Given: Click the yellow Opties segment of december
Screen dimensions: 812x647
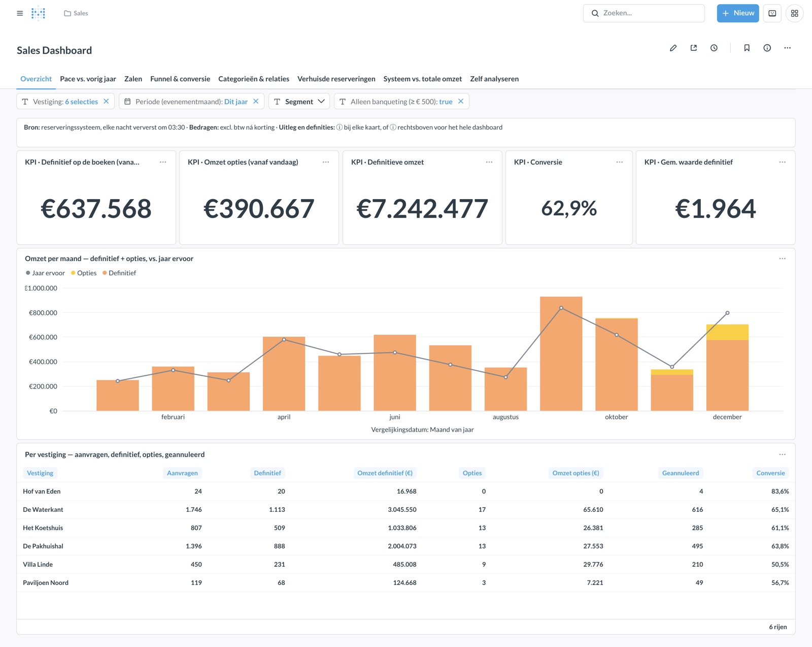Looking at the screenshot, I should 727,332.
